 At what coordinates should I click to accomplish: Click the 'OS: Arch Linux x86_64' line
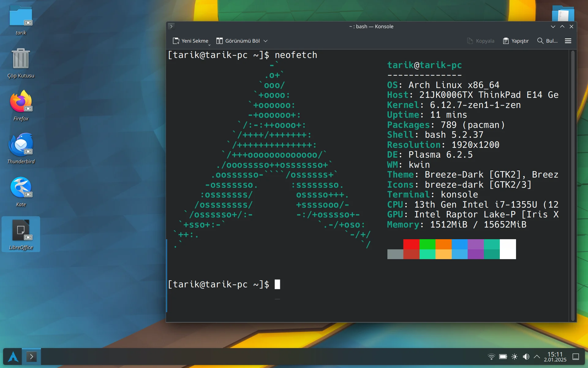pyautogui.click(x=443, y=85)
